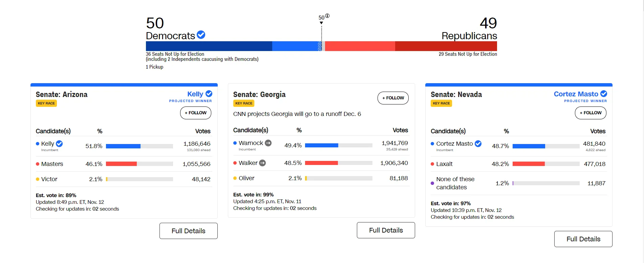Screen dimensions: 644x263
Task: Click the checkmark beside Cortez Masto projected winner
Action: (x=604, y=94)
